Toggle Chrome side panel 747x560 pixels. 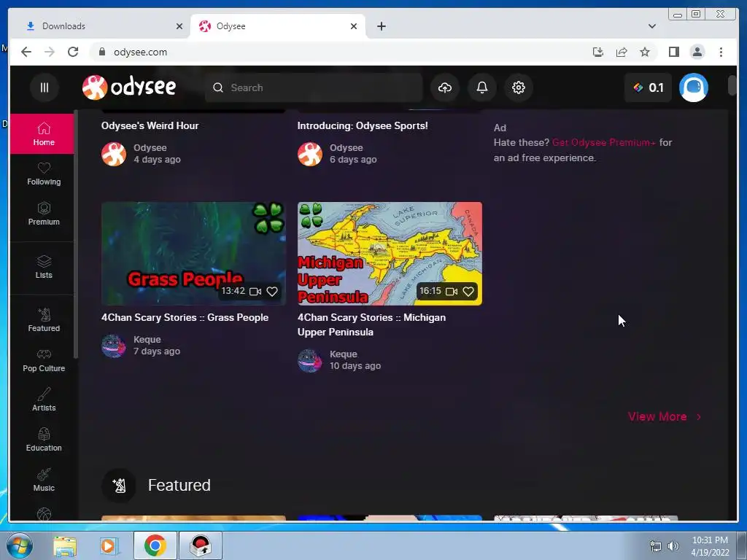(x=673, y=52)
